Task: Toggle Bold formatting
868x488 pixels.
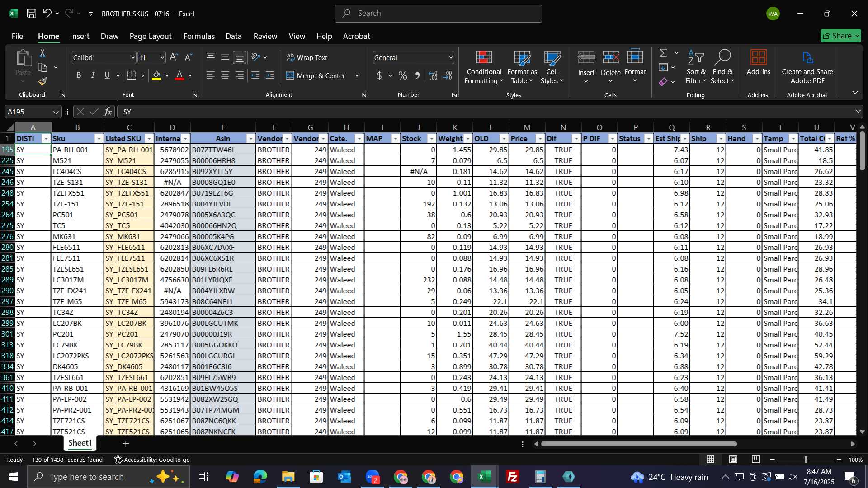Action: pyautogui.click(x=79, y=75)
